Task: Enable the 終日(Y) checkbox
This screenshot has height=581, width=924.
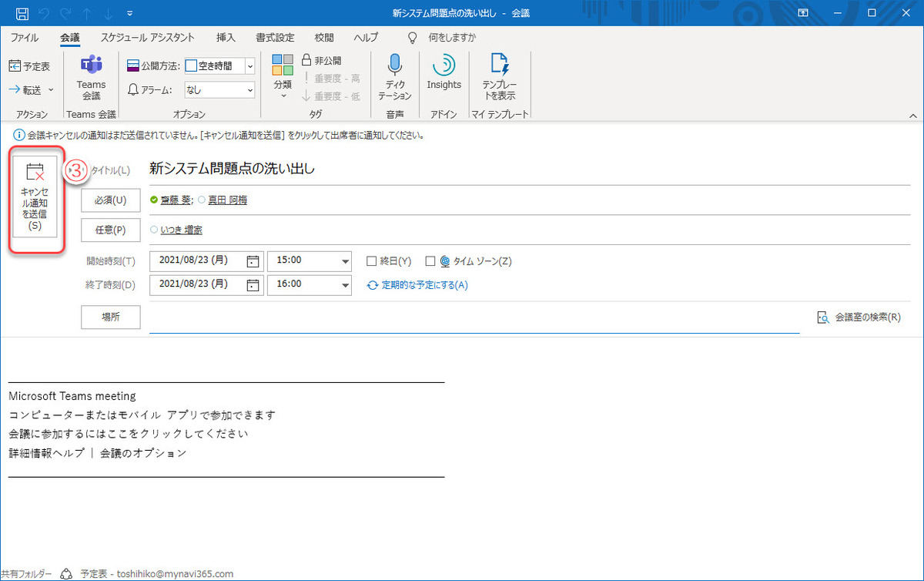Action: [372, 261]
